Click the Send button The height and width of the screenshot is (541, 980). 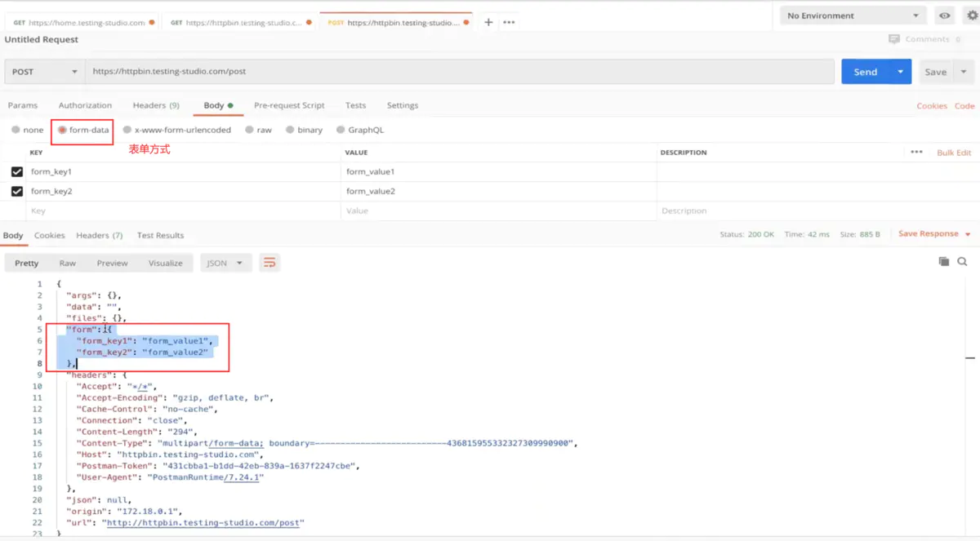(867, 71)
